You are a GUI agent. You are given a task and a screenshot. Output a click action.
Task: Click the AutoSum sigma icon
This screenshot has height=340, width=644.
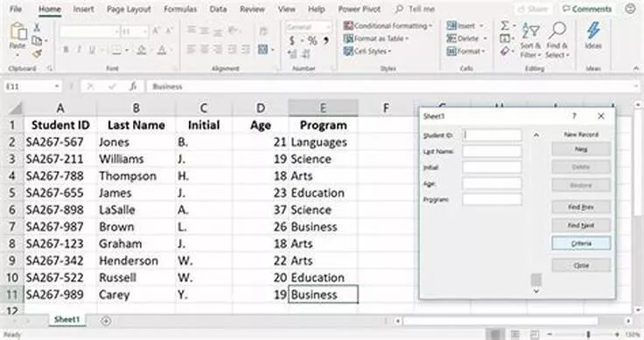coord(505,26)
